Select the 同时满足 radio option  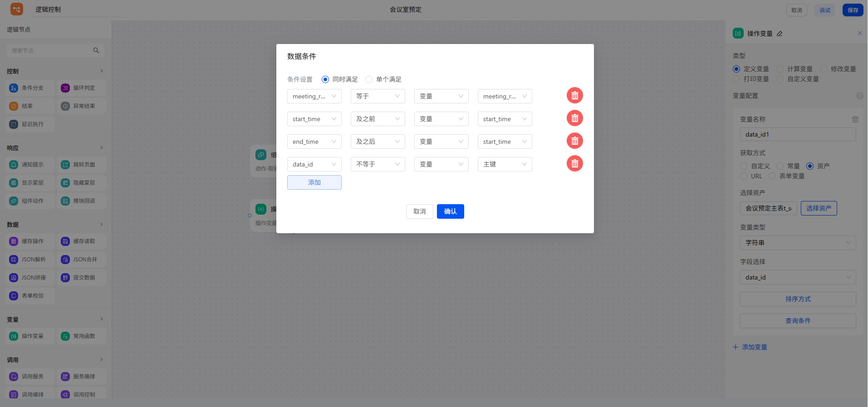(325, 79)
